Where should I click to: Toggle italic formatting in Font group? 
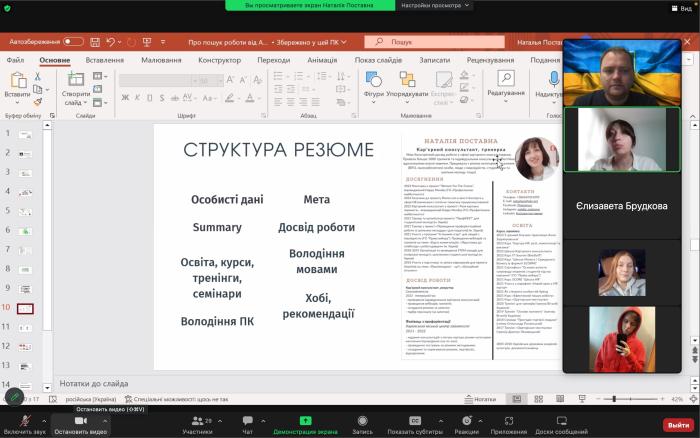pyautogui.click(x=138, y=98)
